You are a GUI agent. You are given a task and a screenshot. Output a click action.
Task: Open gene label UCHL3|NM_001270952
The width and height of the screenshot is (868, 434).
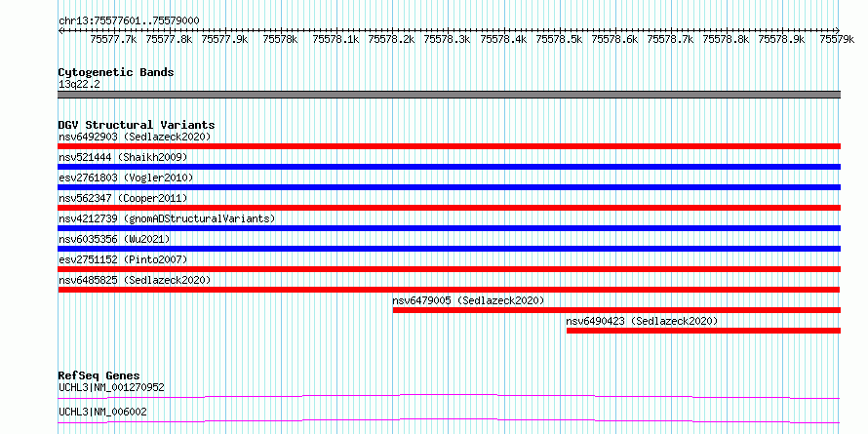click(111, 387)
